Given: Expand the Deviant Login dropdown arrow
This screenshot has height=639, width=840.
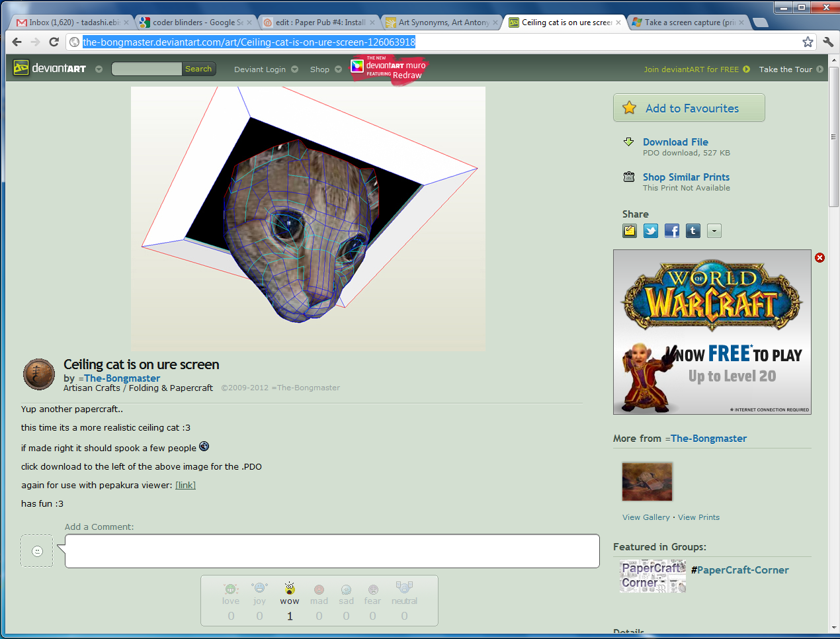Looking at the screenshot, I should click(x=295, y=69).
